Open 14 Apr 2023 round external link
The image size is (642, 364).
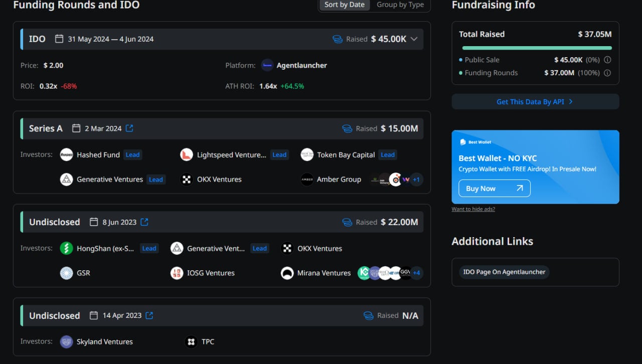(x=149, y=315)
